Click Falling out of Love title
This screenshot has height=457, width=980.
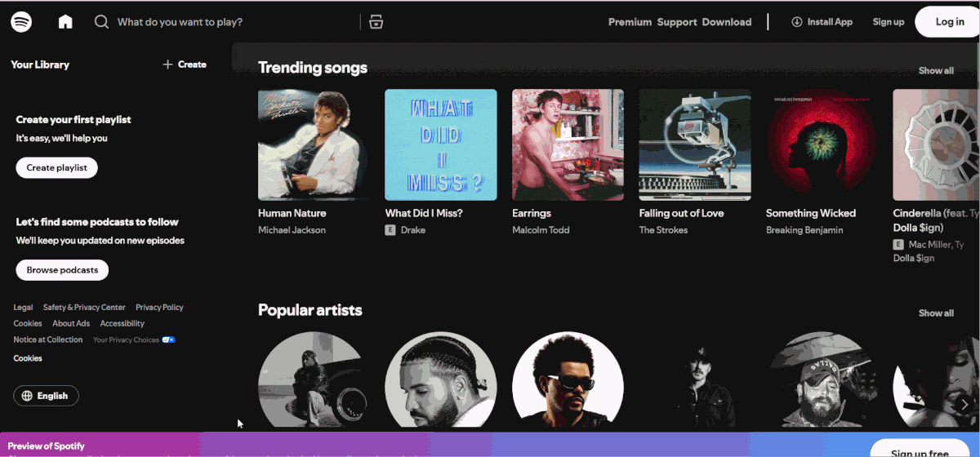[x=682, y=213]
